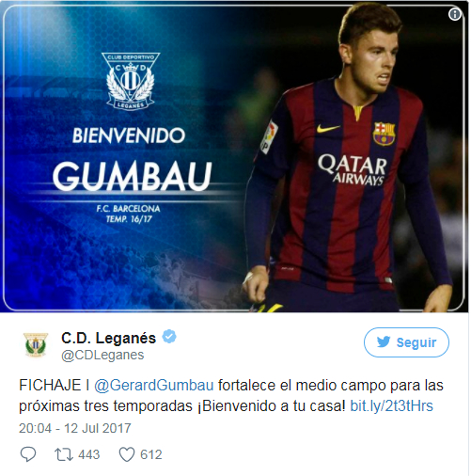Screen dimensions: 471x476
Task: Open the 20:04 - 12 Jul 2017 timestamp
Action: [75, 428]
